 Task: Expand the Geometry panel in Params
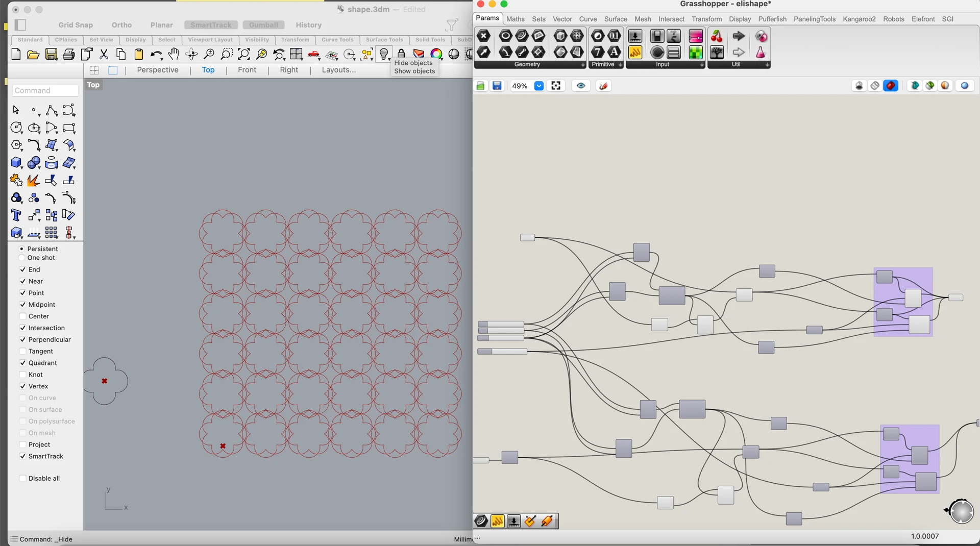click(582, 65)
